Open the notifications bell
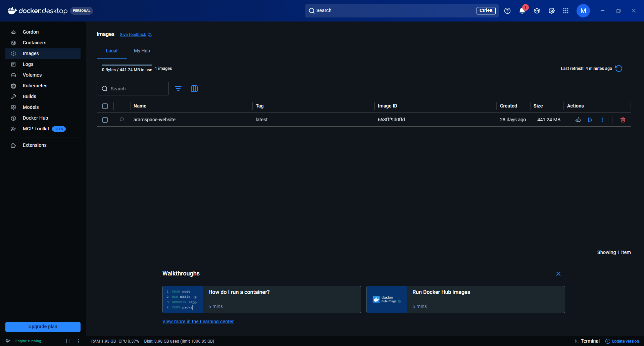Screen dimensions: 644x346 (x=522, y=11)
